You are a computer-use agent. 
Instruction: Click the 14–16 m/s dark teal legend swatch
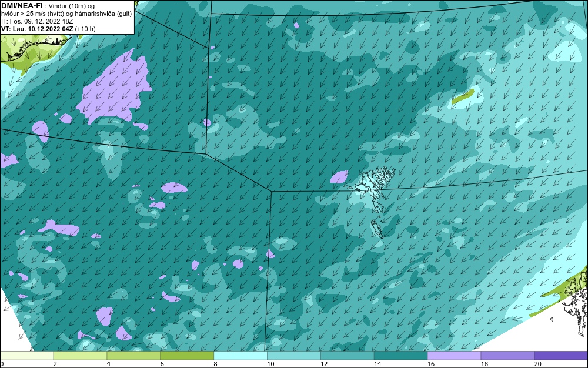tap(400, 356)
